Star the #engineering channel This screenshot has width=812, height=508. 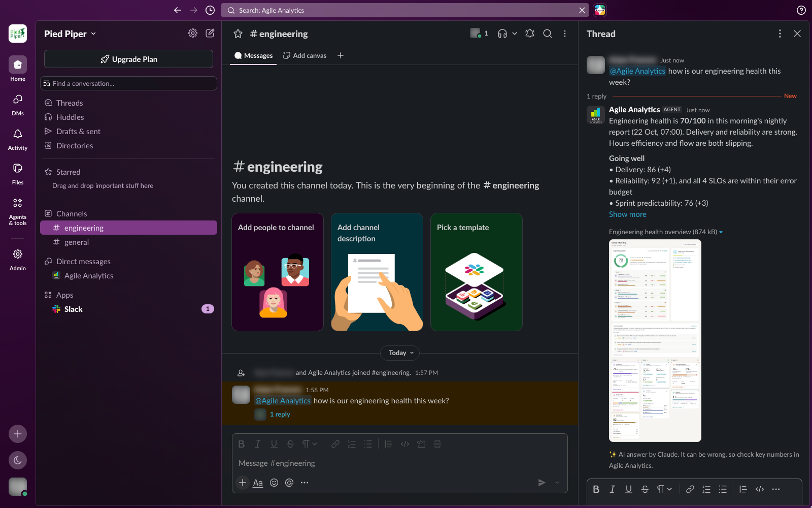pos(238,34)
